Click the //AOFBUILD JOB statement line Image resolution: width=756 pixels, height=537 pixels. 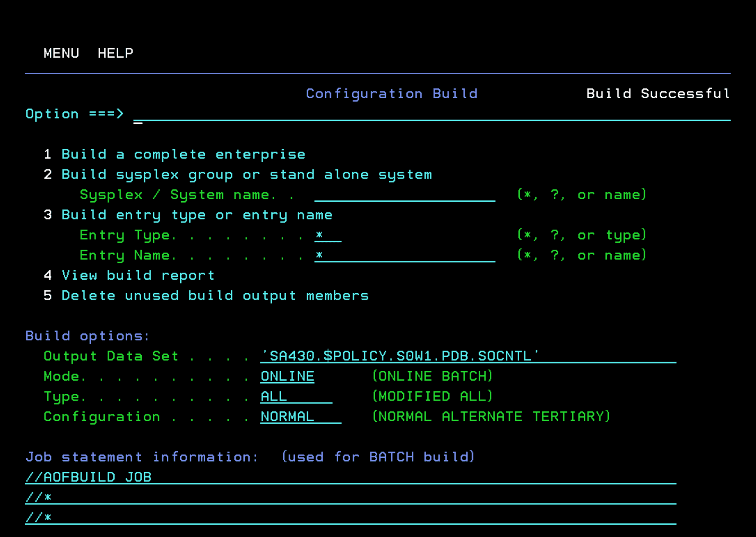pyautogui.click(x=350, y=477)
